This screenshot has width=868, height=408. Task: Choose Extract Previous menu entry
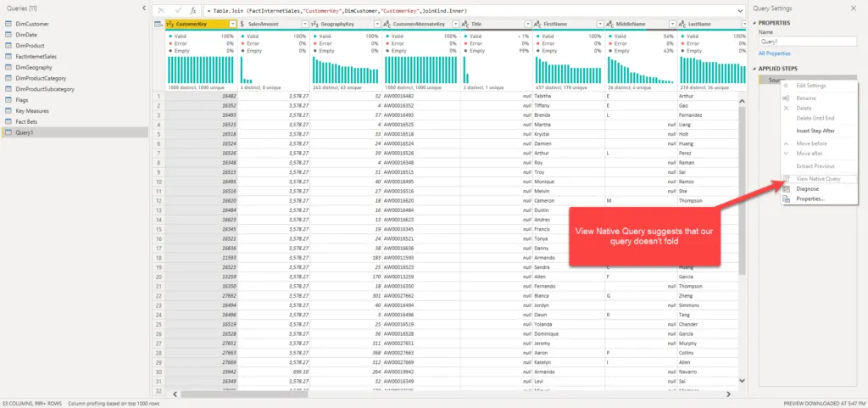point(815,166)
